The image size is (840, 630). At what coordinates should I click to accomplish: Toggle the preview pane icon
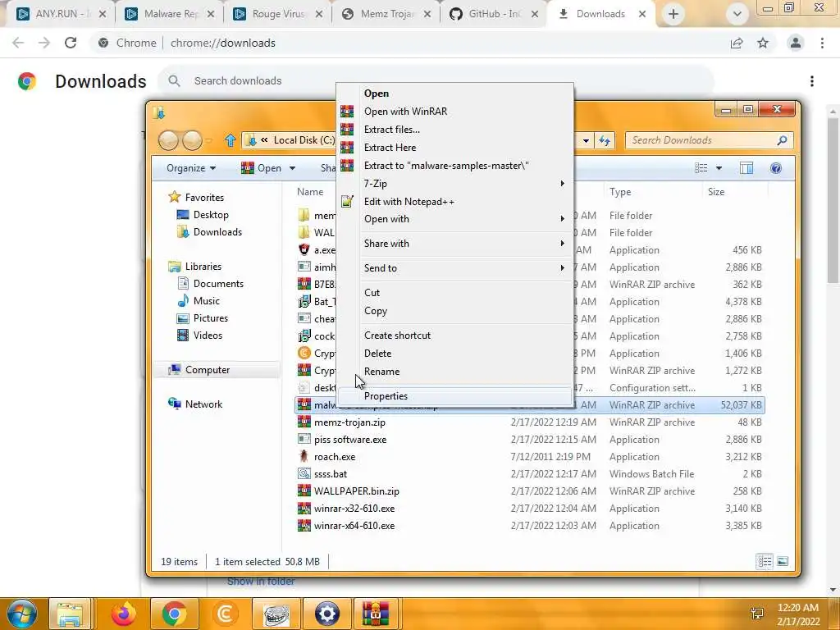(x=746, y=169)
